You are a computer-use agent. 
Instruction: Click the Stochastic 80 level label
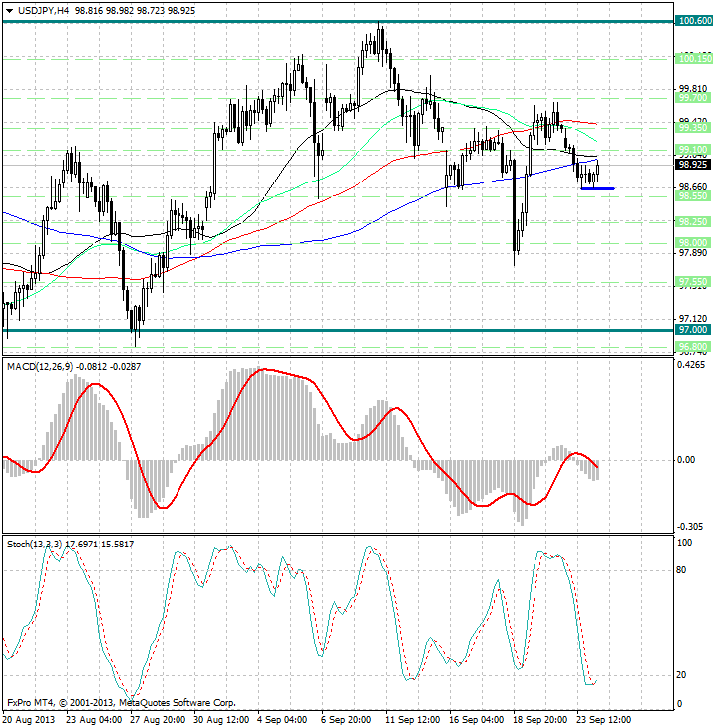tap(681, 570)
